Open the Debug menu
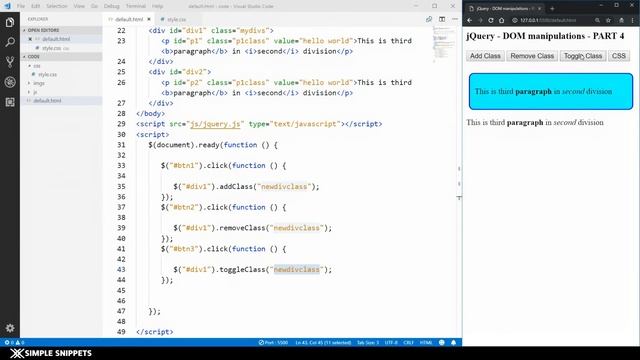 (111, 6)
